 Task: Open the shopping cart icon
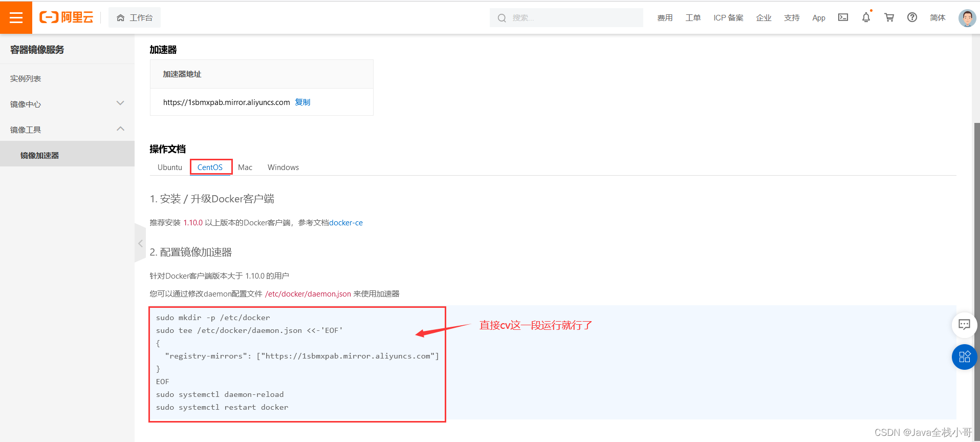(x=889, y=17)
